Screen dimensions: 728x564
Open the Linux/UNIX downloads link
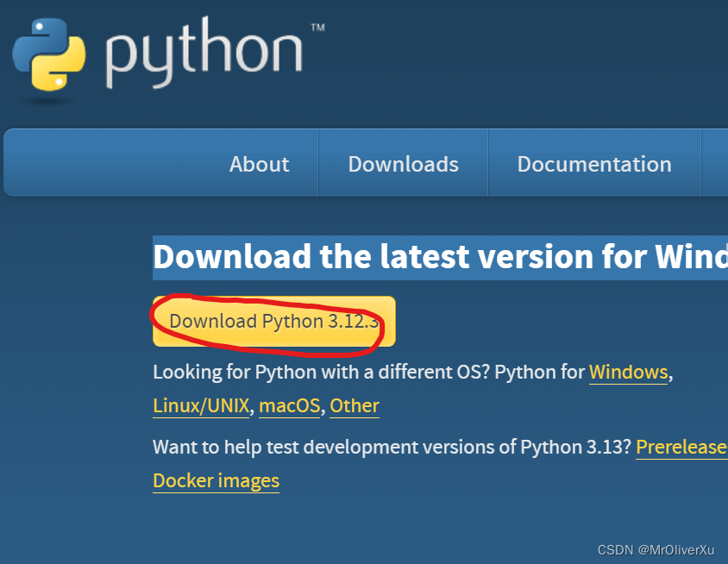[x=201, y=405]
